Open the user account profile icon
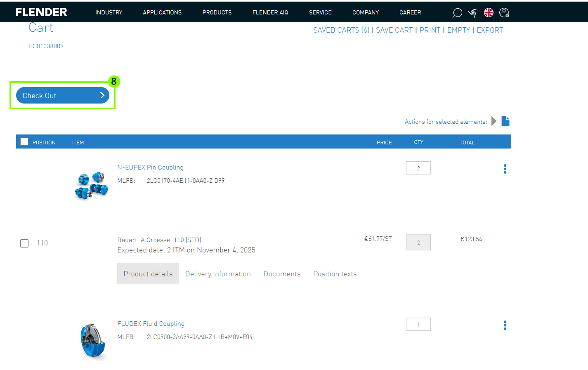 coord(504,13)
